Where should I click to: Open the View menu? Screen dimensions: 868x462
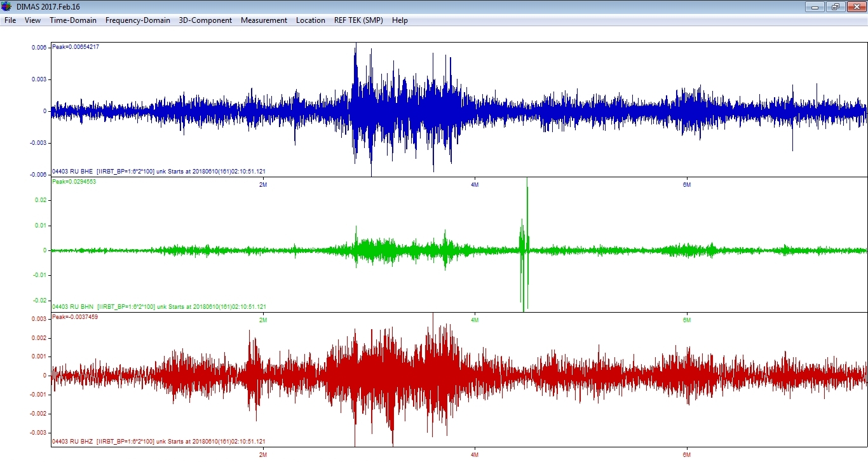(x=32, y=20)
